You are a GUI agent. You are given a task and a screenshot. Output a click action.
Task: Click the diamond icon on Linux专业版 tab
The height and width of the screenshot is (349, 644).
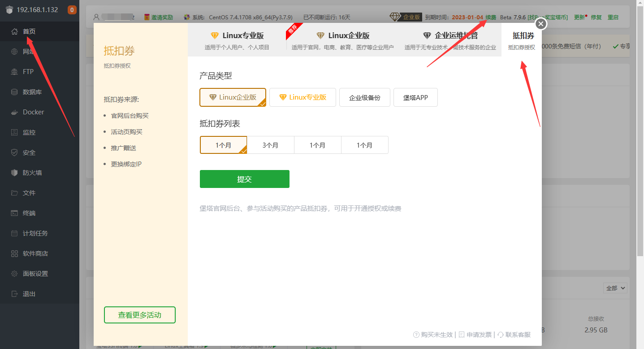[x=215, y=35]
